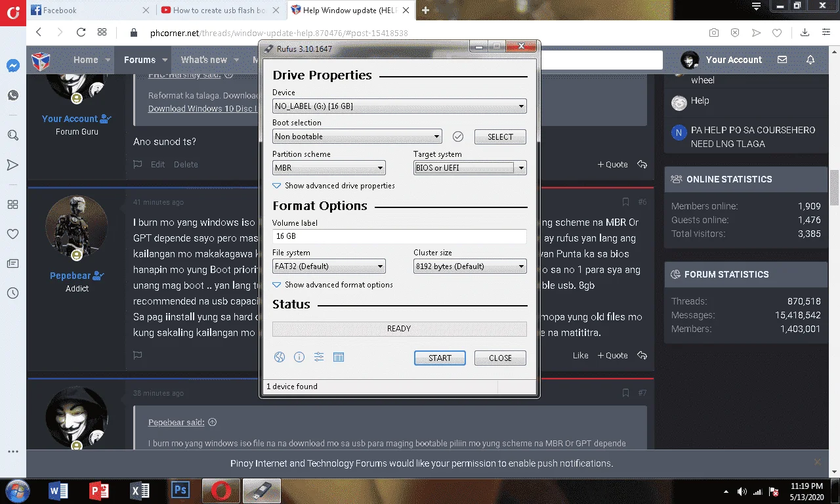The image size is (840, 504).
Task: Dismiss push notification banner X
Action: (x=818, y=462)
